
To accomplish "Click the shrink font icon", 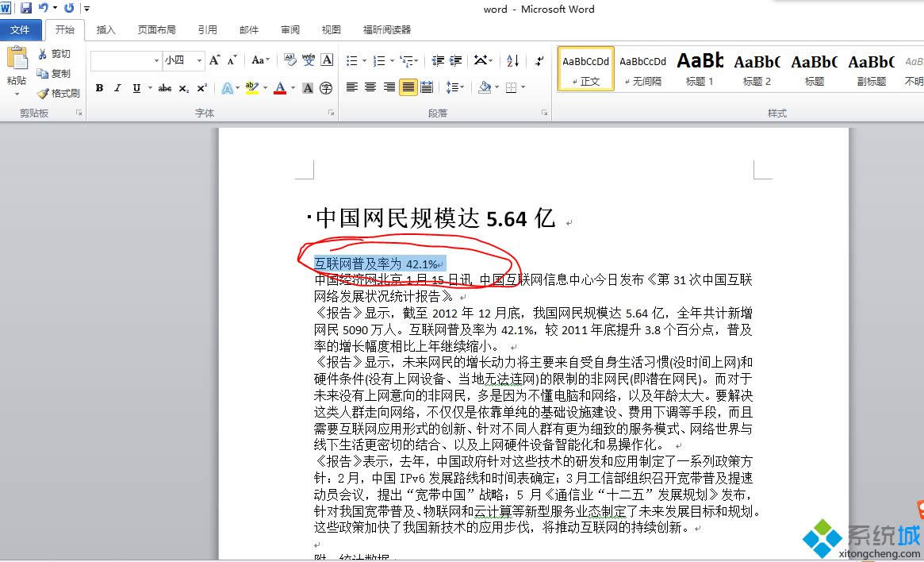I will pos(232,60).
